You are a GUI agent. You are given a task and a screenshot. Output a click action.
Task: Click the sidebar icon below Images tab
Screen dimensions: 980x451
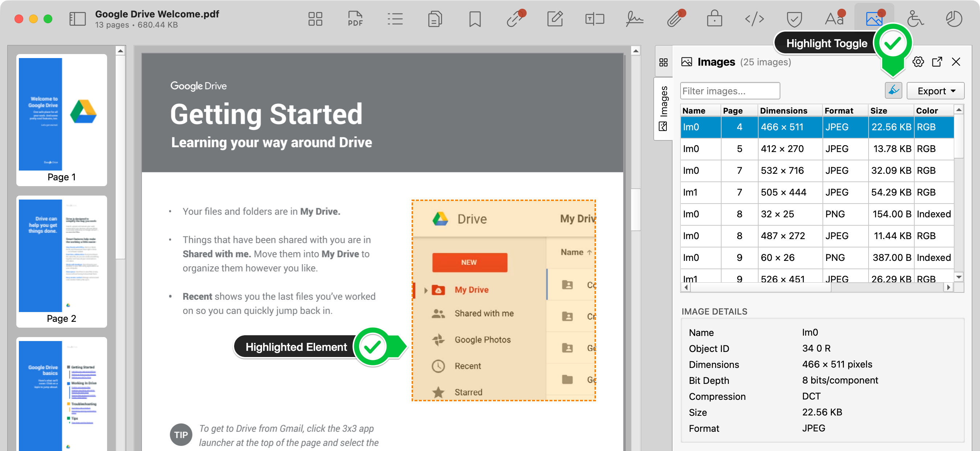coord(663,127)
